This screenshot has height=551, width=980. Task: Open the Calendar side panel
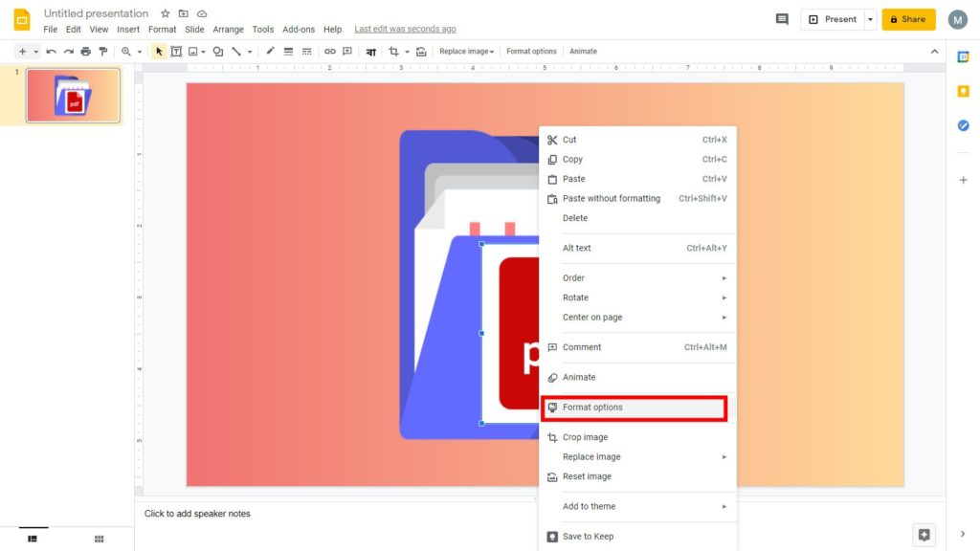(x=963, y=56)
